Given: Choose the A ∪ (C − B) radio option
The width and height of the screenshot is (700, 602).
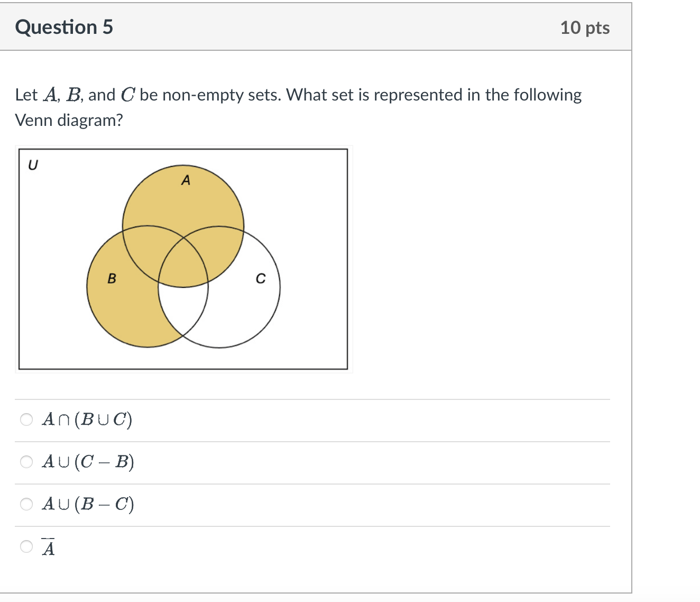Looking at the screenshot, I should 26,462.
